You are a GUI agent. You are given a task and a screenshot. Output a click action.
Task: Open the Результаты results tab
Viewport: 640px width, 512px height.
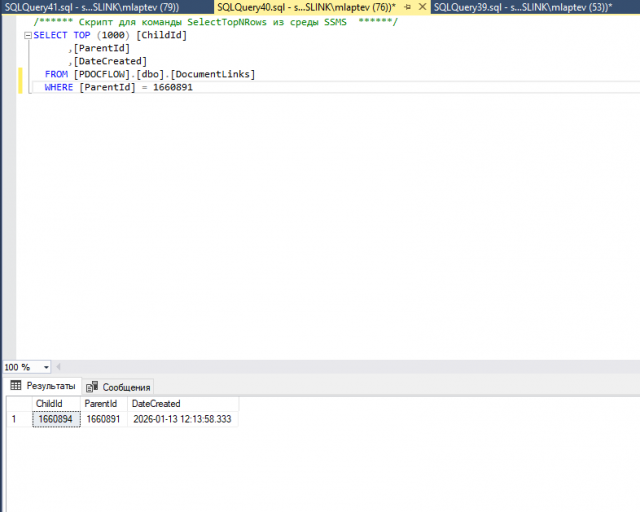pos(44,385)
